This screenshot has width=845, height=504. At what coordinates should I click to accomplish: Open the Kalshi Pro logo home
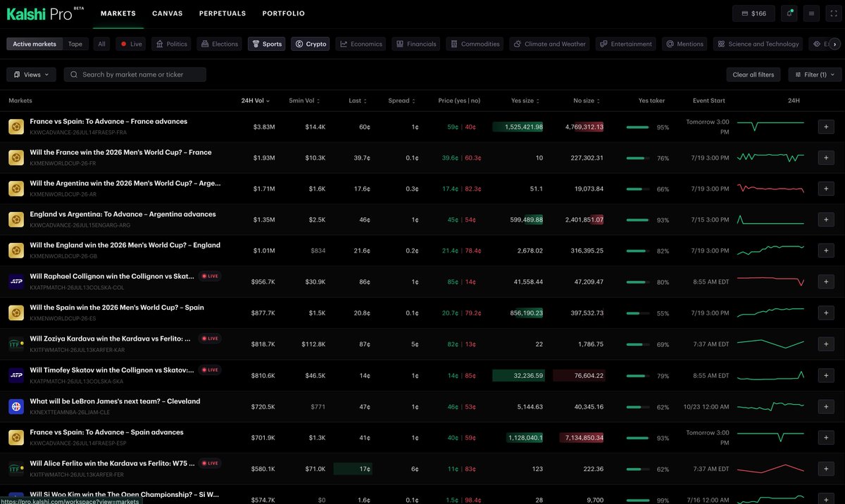click(45, 13)
